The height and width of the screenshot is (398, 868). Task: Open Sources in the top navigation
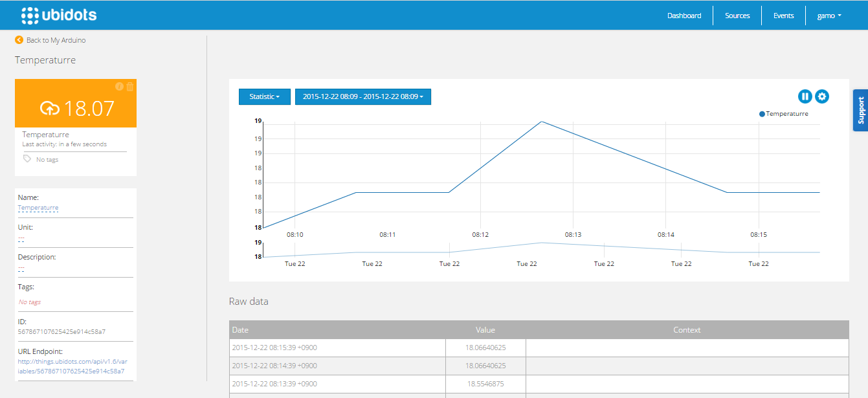point(737,16)
